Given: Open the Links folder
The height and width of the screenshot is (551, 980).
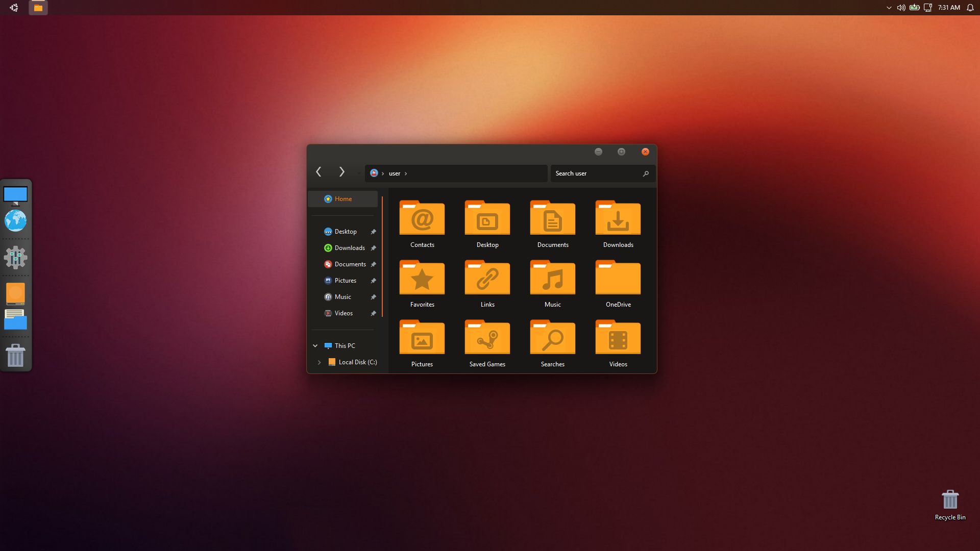Looking at the screenshot, I should 487,278.
